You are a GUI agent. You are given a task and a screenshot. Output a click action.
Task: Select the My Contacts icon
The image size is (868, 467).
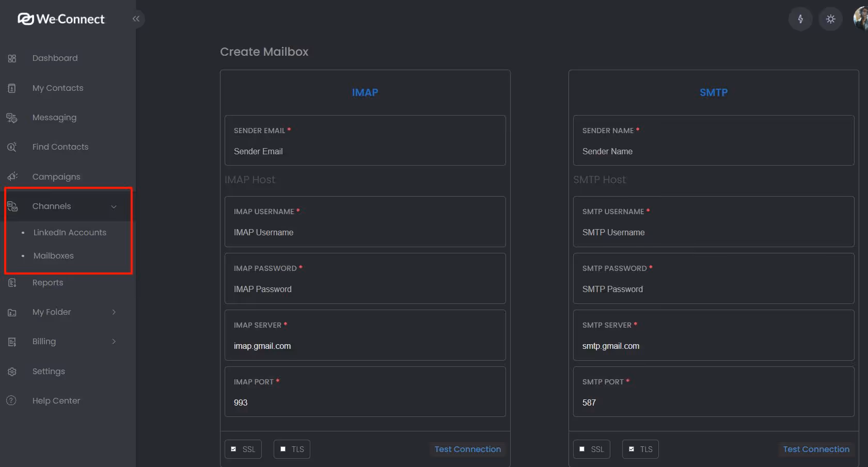click(12, 88)
